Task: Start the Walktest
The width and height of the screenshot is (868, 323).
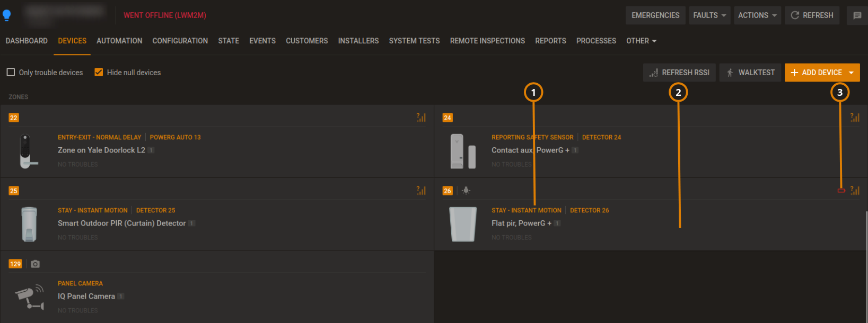Action: point(750,73)
